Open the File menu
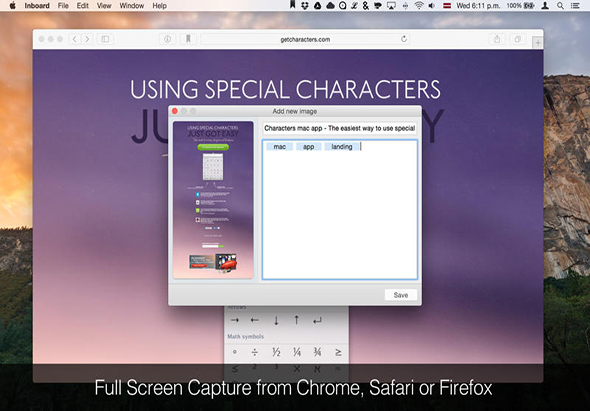This screenshot has height=411, width=590. point(63,6)
